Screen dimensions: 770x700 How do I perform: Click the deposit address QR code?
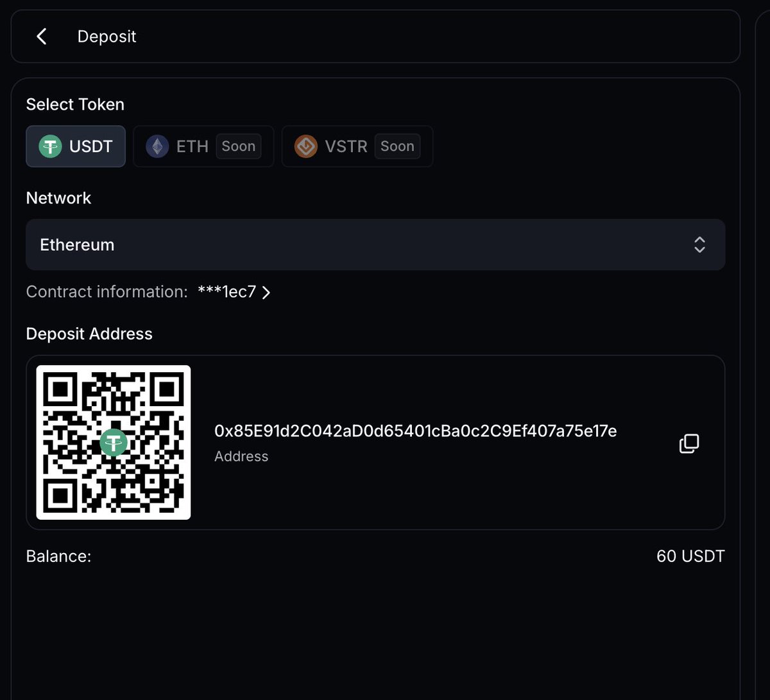114,443
